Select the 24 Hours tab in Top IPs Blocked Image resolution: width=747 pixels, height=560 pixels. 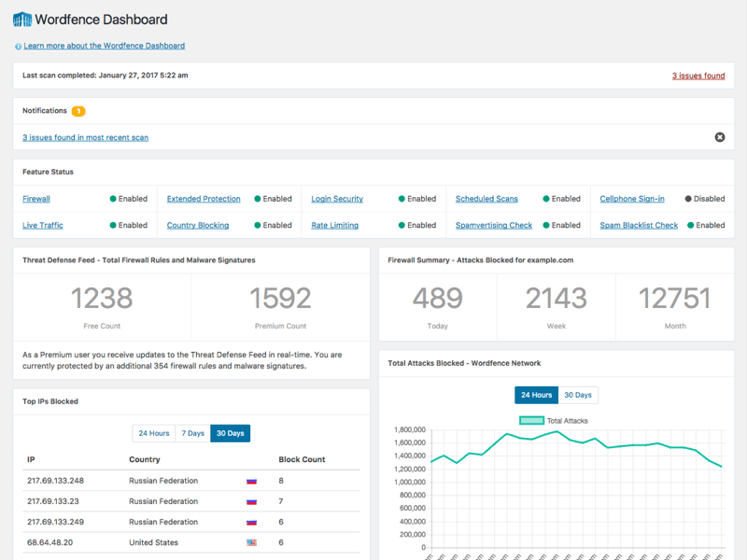point(153,433)
